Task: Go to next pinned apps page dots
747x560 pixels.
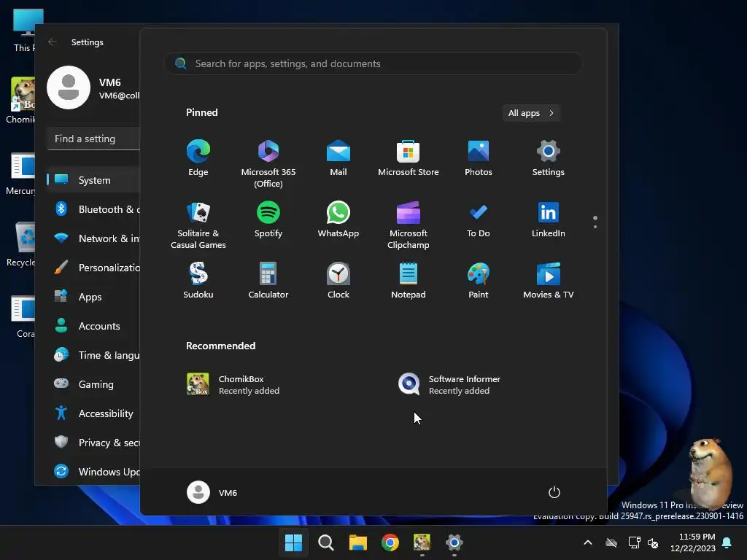Action: (595, 222)
